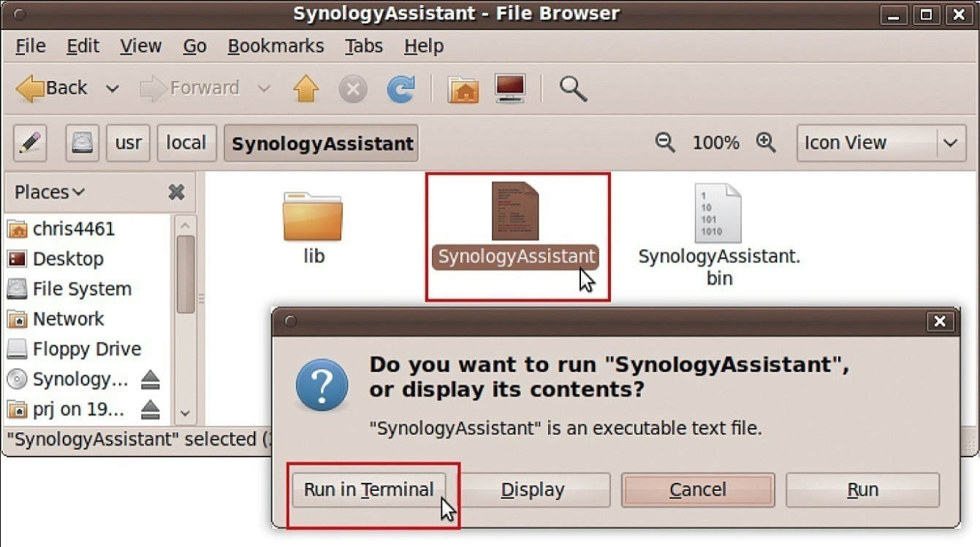Click the dialog question mark icon
This screenshot has width=980, height=547.
(x=322, y=384)
